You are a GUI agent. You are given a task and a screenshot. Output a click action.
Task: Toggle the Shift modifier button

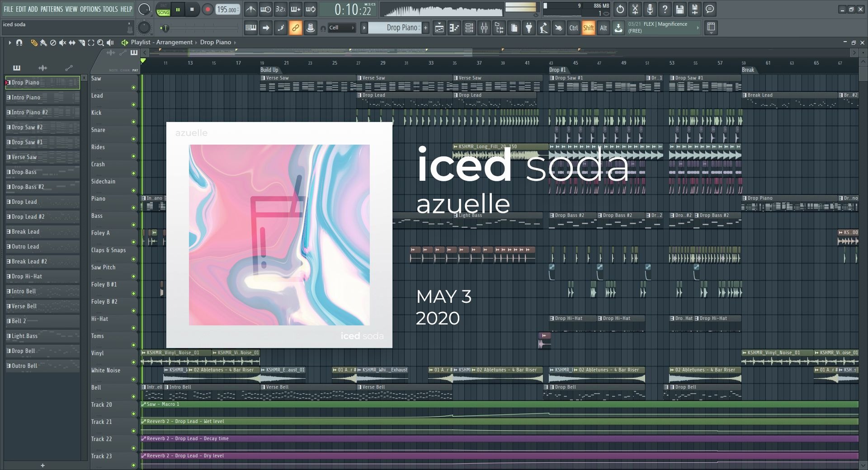click(x=588, y=28)
